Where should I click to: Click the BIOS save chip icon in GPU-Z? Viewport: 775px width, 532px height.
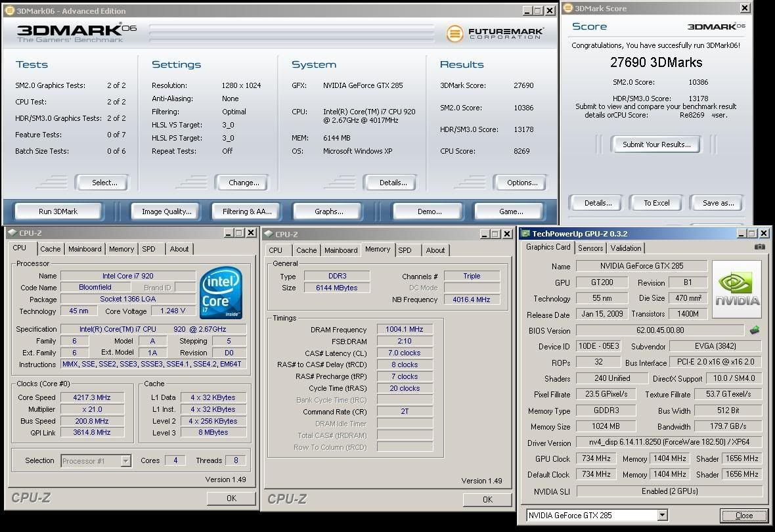755,330
